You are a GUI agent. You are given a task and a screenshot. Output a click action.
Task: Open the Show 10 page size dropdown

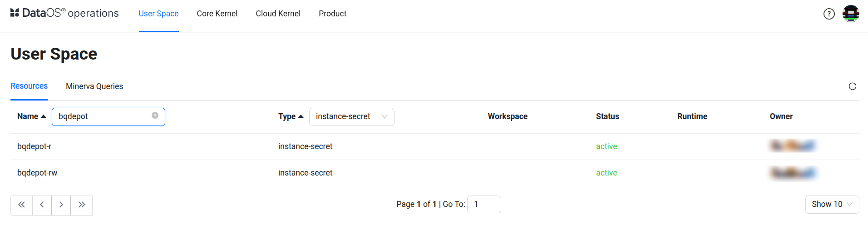pos(832,205)
